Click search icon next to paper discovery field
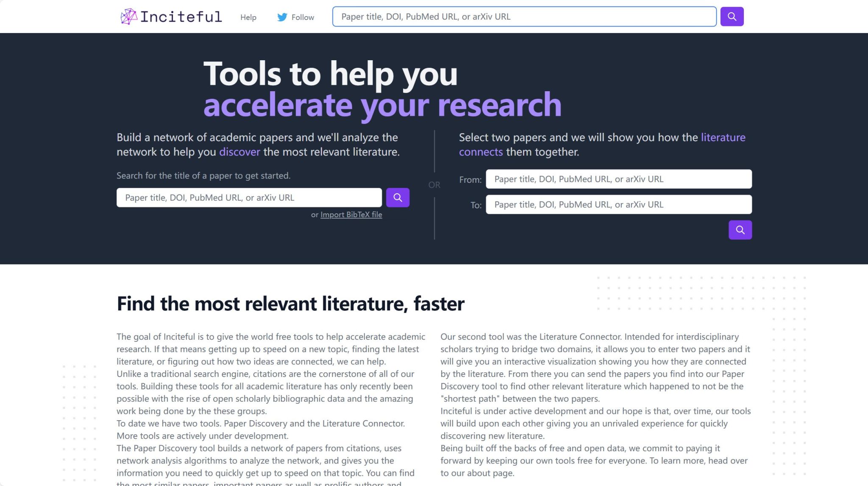The image size is (868, 486). point(397,198)
